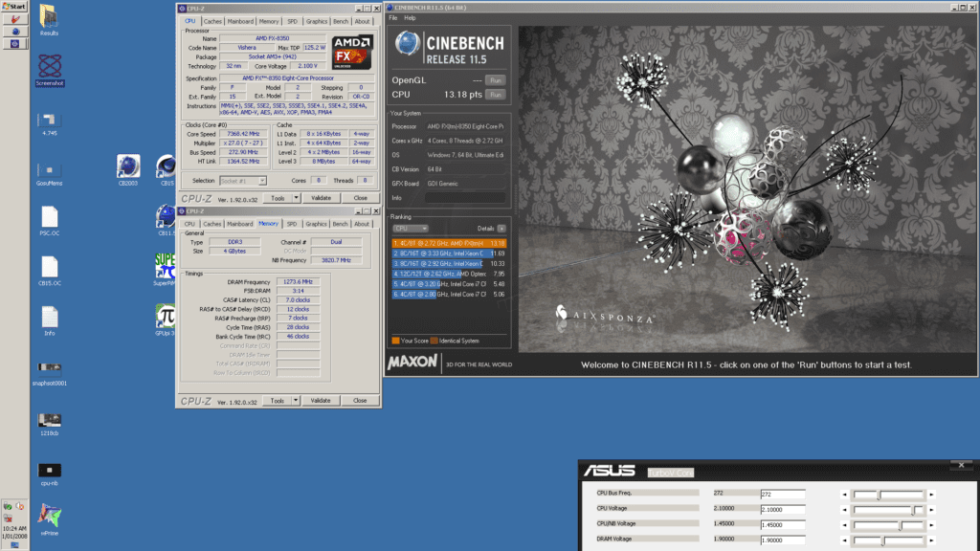Image resolution: width=980 pixels, height=551 pixels.
Task: Click Close button in CPU-Z Memory window
Action: click(360, 401)
